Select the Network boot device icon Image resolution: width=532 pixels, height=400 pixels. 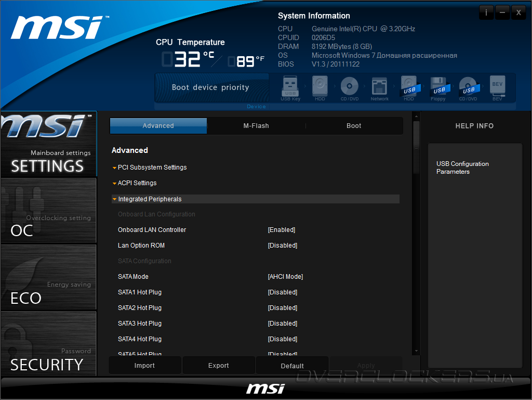[x=379, y=88]
